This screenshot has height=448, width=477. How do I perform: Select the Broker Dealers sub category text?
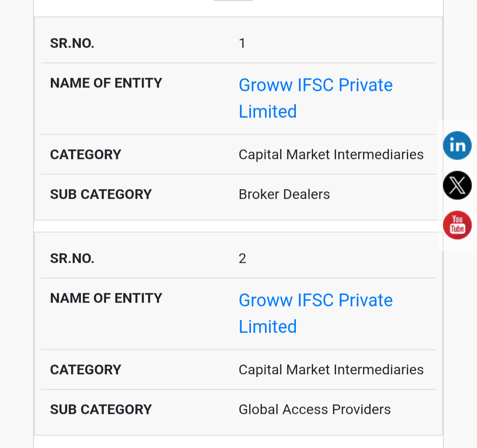(x=284, y=194)
